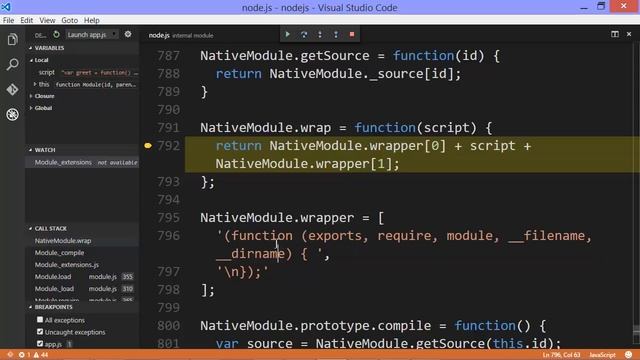The width and height of the screenshot is (640, 360).
Task: Toggle All exceptions checkbox
Action: [x=40, y=320]
